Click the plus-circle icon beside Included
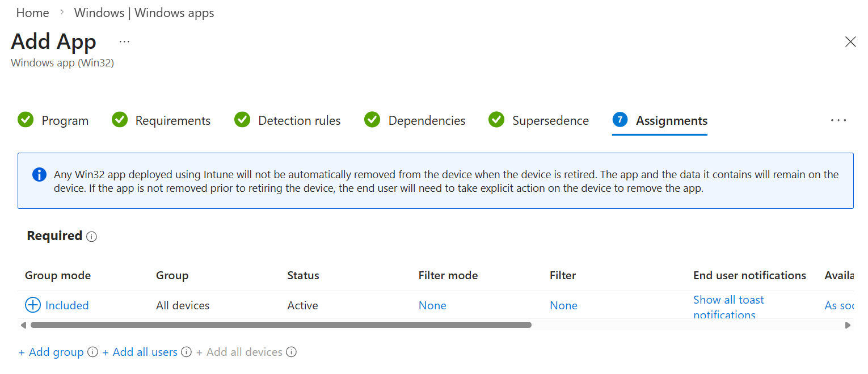Viewport: 868px width, 374px height. coord(33,305)
